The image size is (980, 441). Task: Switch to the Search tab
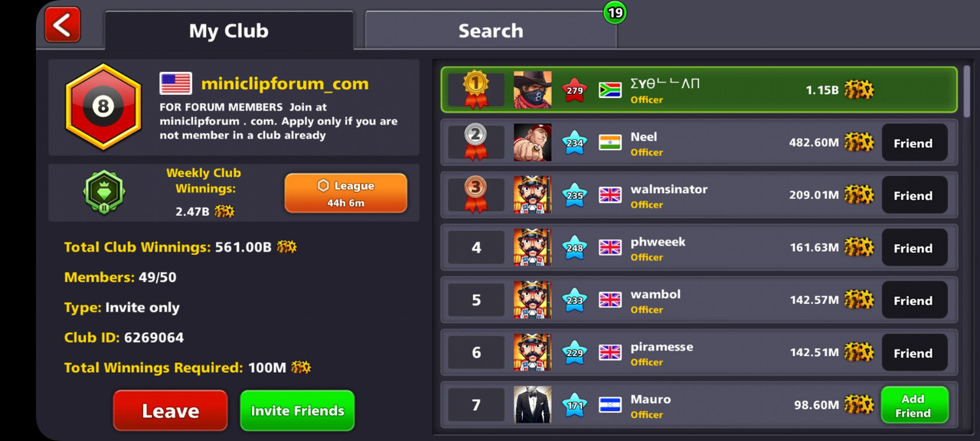click(x=491, y=31)
